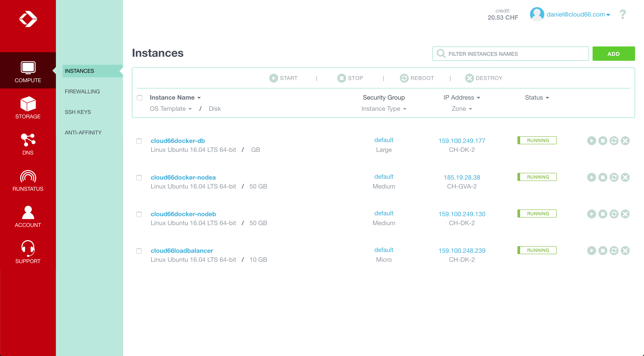Open the cloud66docker-nodea instance link
The image size is (644, 356).
tap(183, 178)
